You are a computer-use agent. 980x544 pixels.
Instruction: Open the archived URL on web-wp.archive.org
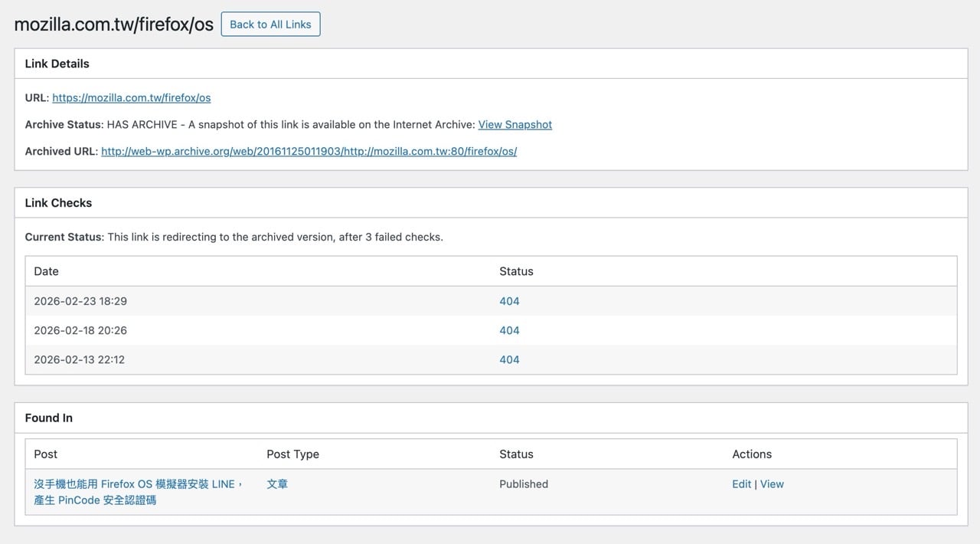tap(309, 151)
